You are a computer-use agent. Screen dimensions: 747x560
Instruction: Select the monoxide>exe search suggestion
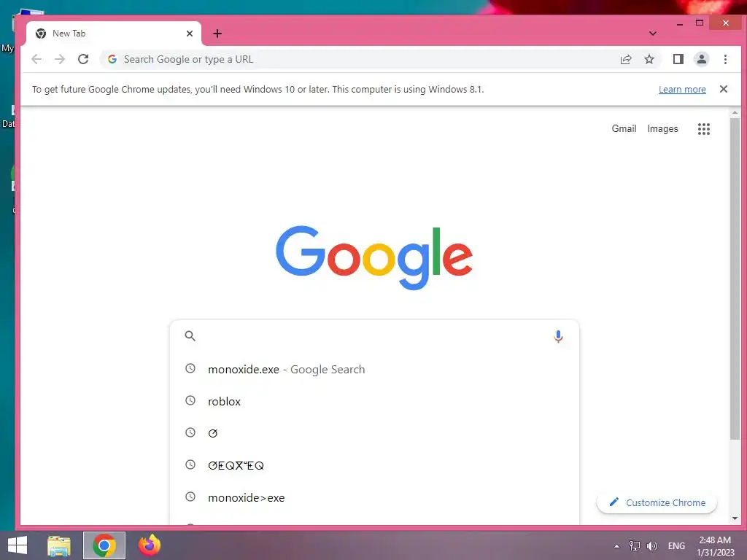(374, 497)
